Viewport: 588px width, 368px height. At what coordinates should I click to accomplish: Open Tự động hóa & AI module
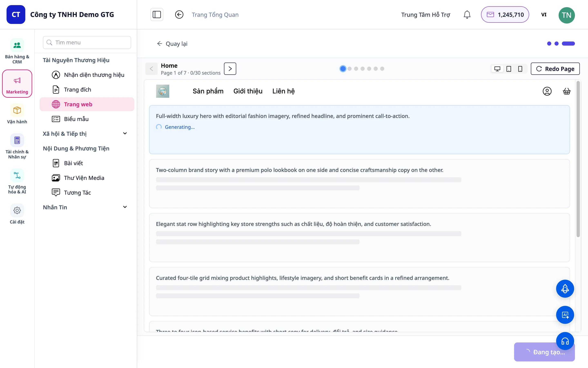[x=17, y=181]
